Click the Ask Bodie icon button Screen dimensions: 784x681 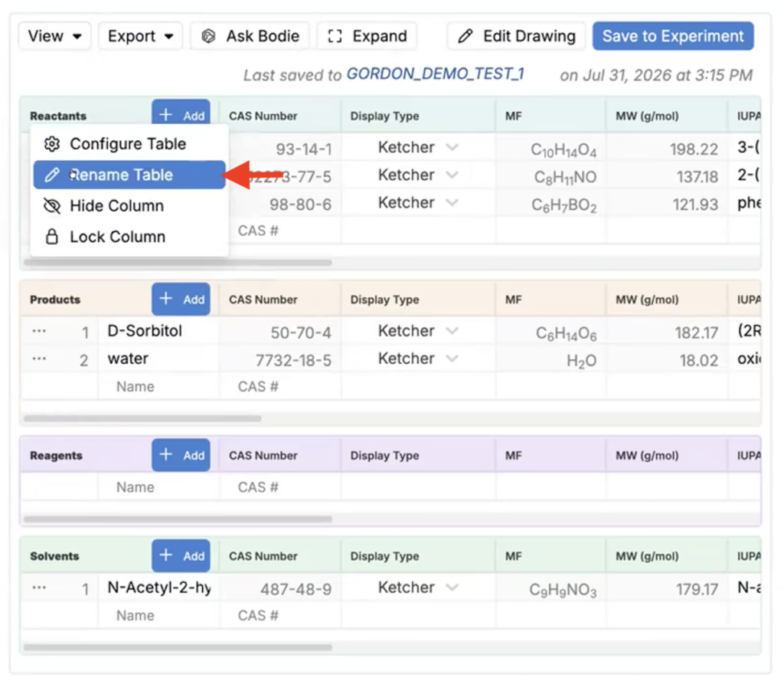(x=208, y=36)
